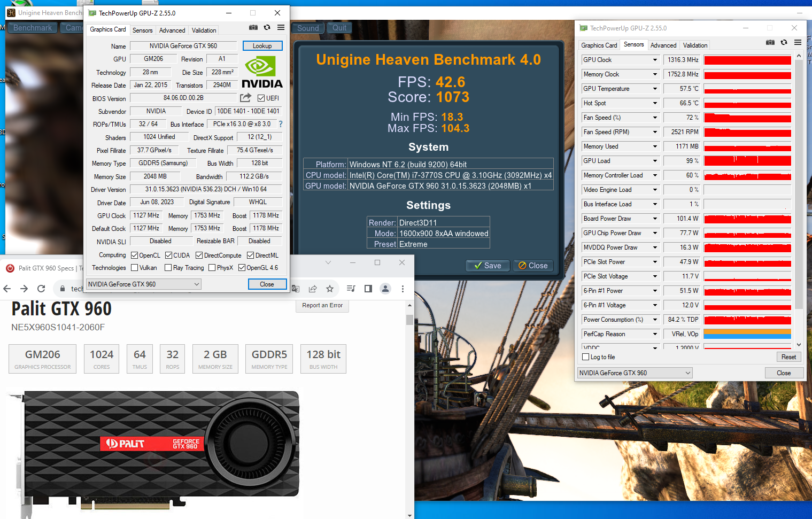
Task: Switch to Validation tab in Graphics Card window
Action: click(204, 30)
